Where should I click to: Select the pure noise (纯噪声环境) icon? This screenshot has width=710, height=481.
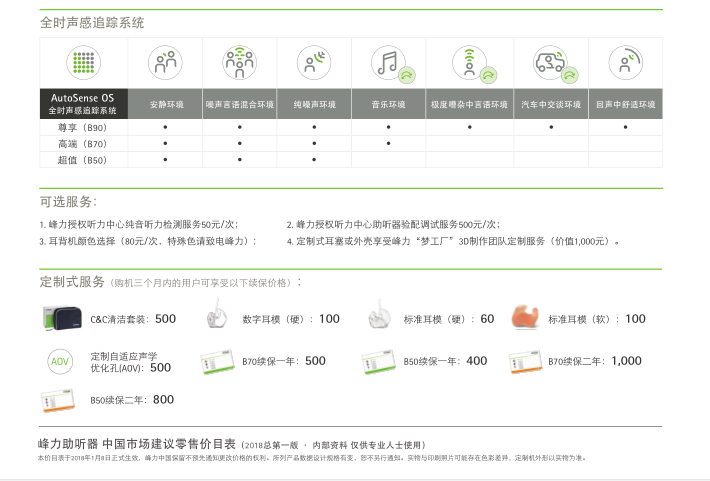pyautogui.click(x=314, y=63)
